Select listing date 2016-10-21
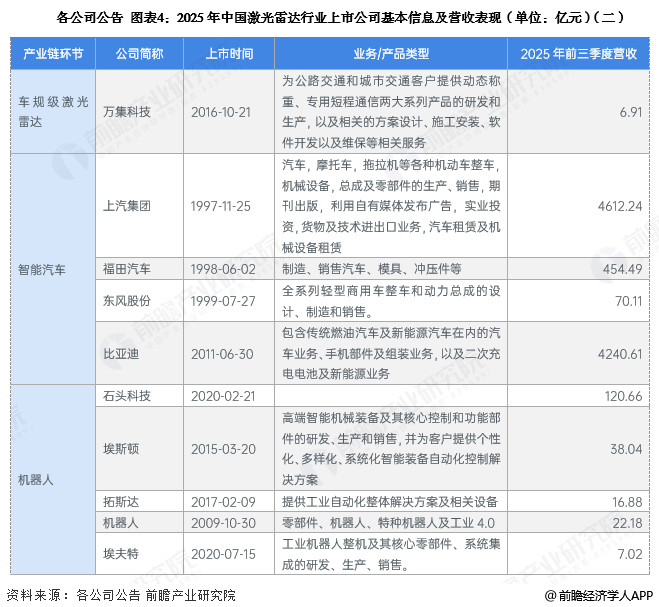This screenshot has width=659, height=607. point(221,112)
